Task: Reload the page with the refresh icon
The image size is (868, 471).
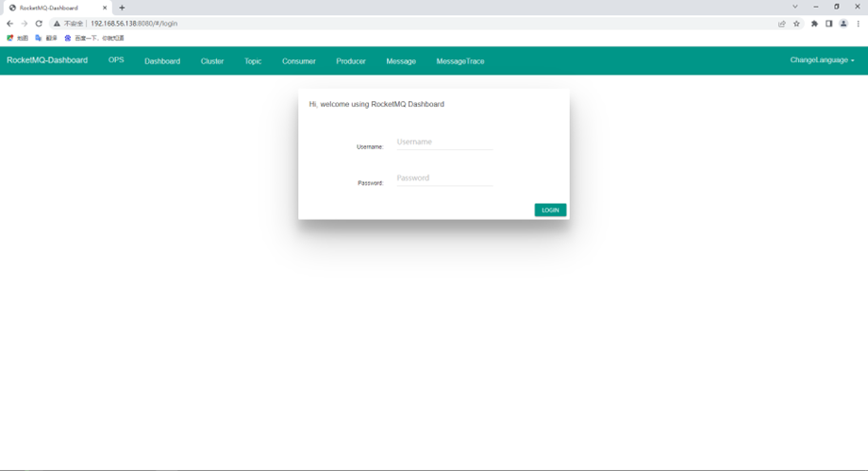Action: (x=39, y=24)
